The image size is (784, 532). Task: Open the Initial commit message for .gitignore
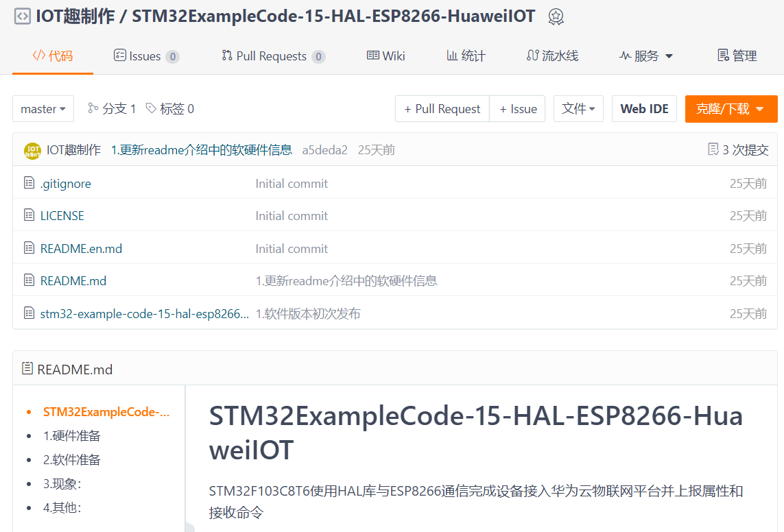tap(292, 184)
